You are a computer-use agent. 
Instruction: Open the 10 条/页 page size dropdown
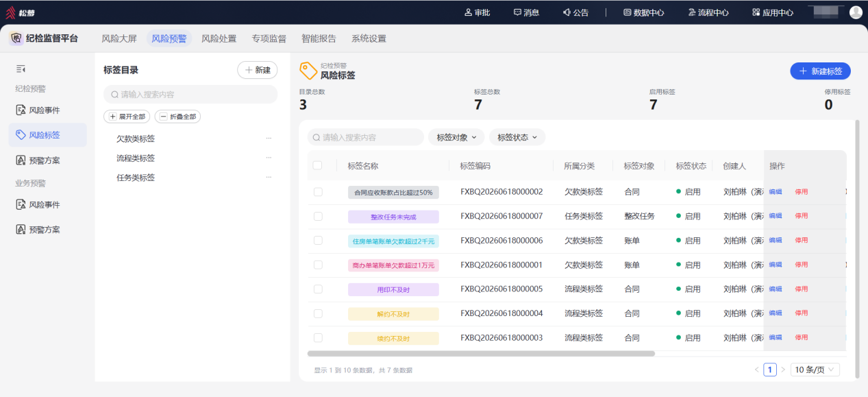click(815, 370)
